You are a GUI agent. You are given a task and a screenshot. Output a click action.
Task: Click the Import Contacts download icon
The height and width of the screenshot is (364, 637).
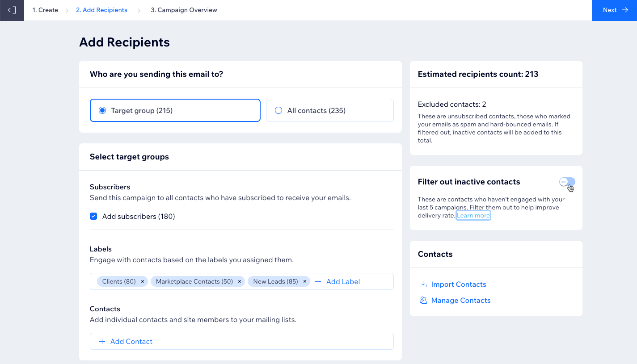point(423,285)
